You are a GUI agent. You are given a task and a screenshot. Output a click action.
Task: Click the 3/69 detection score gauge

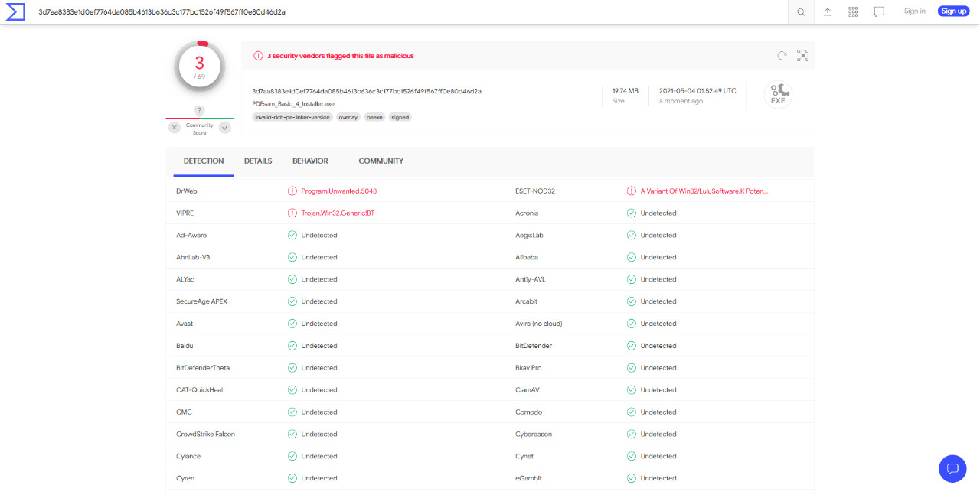pyautogui.click(x=199, y=67)
